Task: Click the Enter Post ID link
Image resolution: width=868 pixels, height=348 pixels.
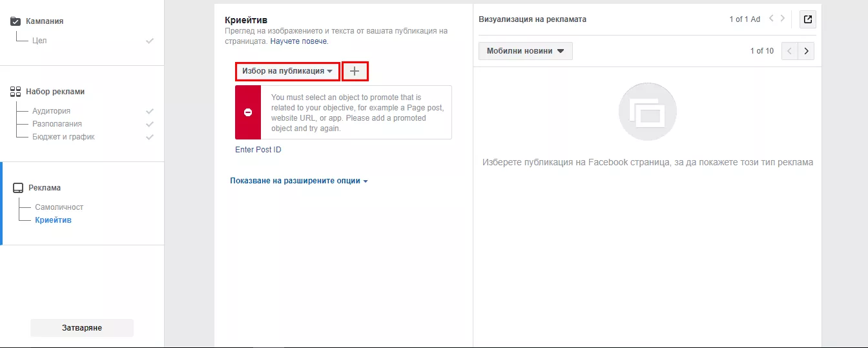Action: coord(258,150)
